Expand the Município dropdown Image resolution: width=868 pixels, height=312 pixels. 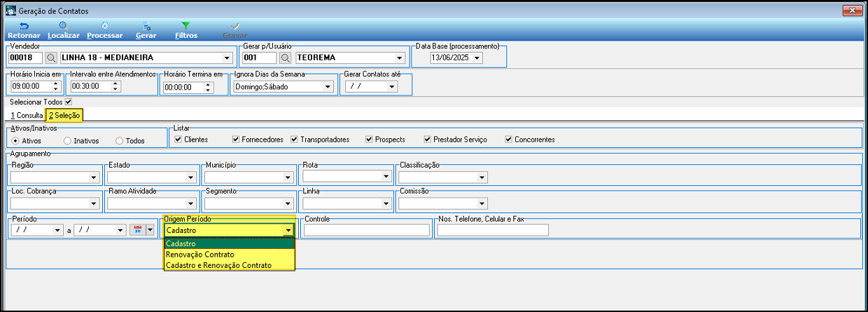click(x=288, y=178)
